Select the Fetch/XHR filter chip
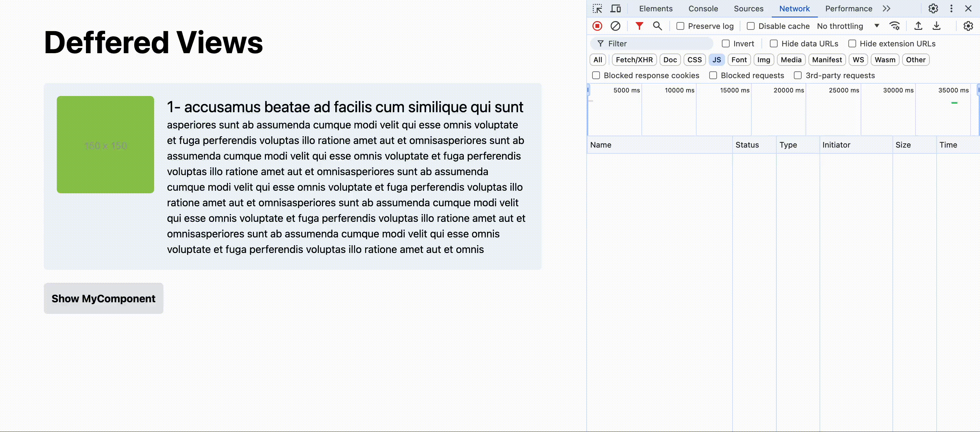This screenshot has width=980, height=432. click(634, 60)
